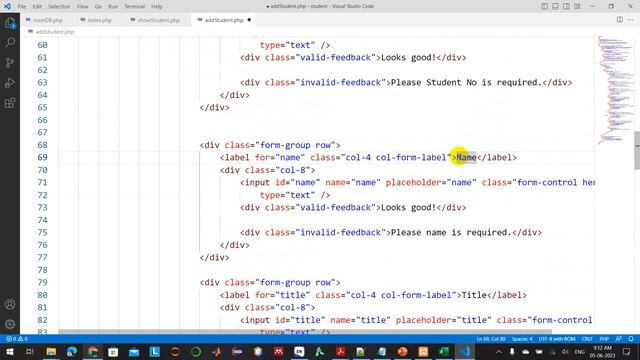The height and width of the screenshot is (360, 640).
Task: Open notifications bell in status bar
Action: tap(631, 339)
